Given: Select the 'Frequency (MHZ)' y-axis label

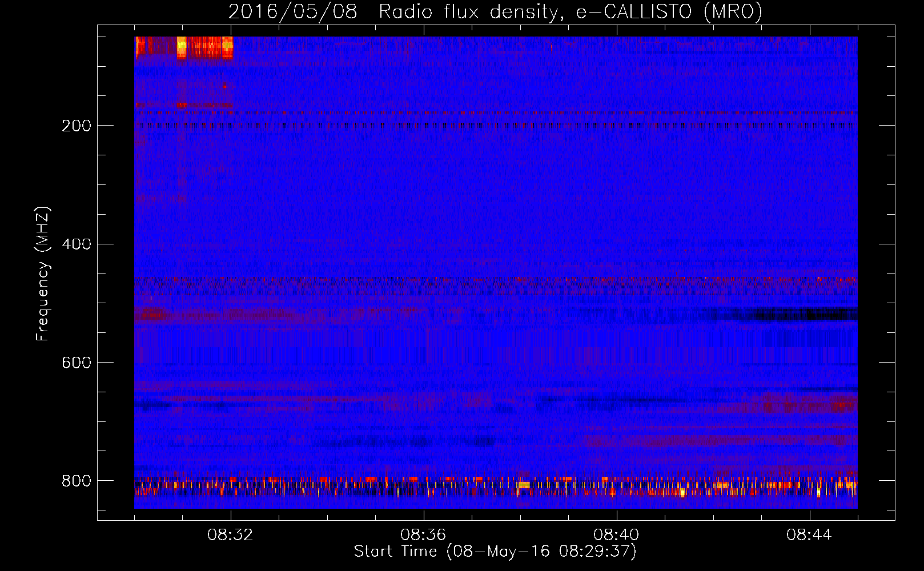Looking at the screenshot, I should 43,274.
